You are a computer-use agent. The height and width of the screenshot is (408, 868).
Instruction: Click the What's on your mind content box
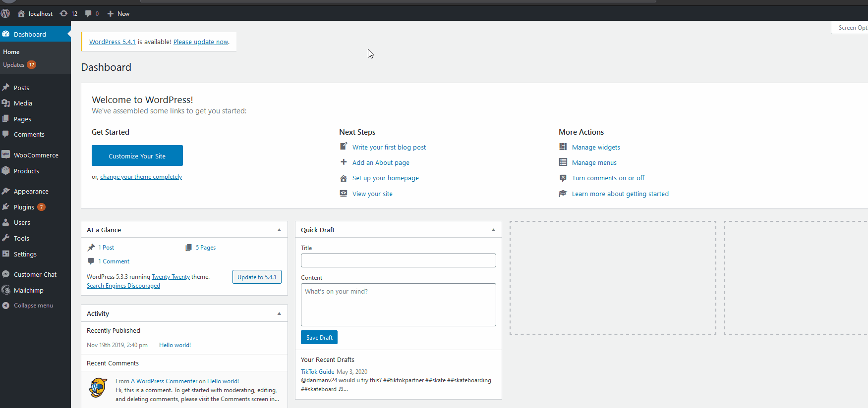click(x=399, y=305)
